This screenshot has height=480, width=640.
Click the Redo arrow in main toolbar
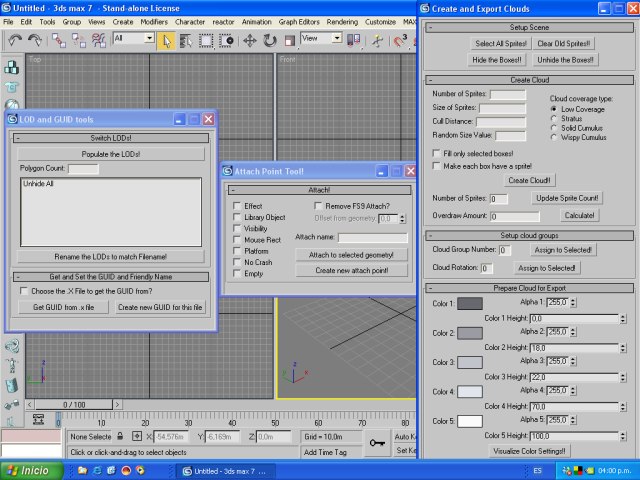tap(35, 40)
